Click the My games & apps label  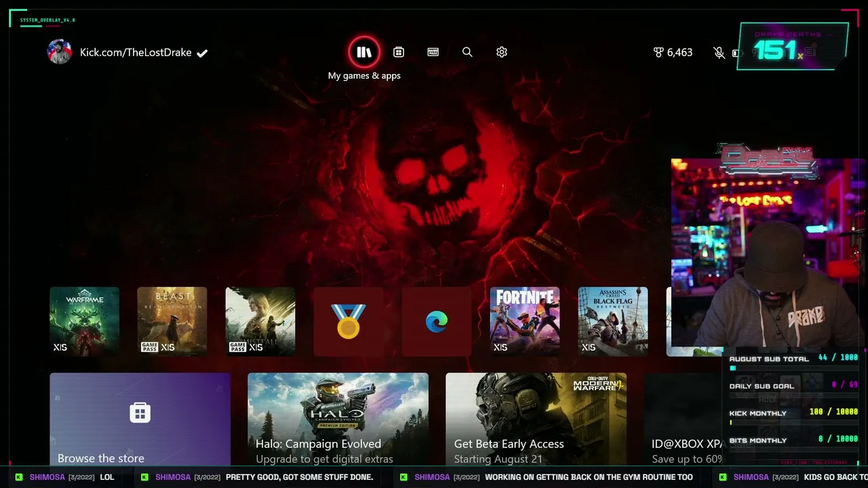pyautogui.click(x=364, y=76)
